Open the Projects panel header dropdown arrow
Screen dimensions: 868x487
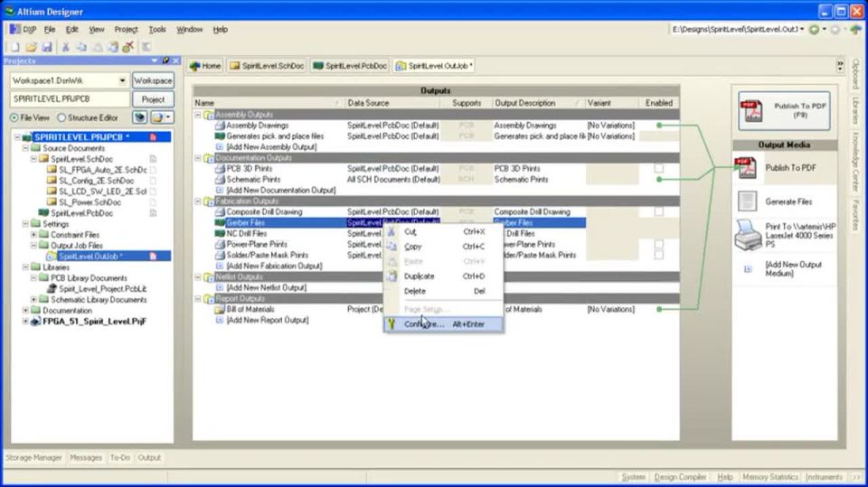pyautogui.click(x=155, y=61)
